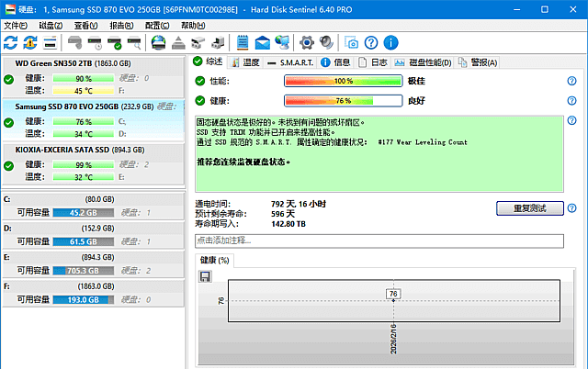Select the 健康 (%) graph tab
Viewport: 588px width, 369px height.
[214, 261]
